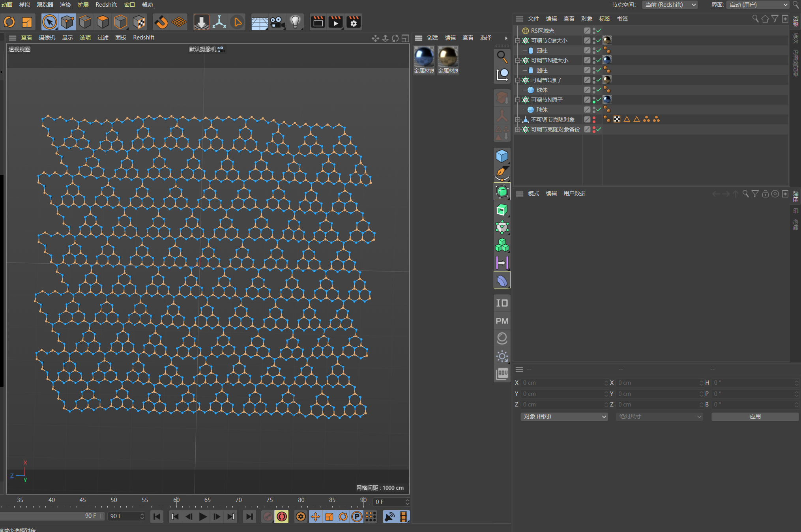Open the object manager 标签 menu
Image resolution: width=801 pixels, height=532 pixels.
point(604,19)
